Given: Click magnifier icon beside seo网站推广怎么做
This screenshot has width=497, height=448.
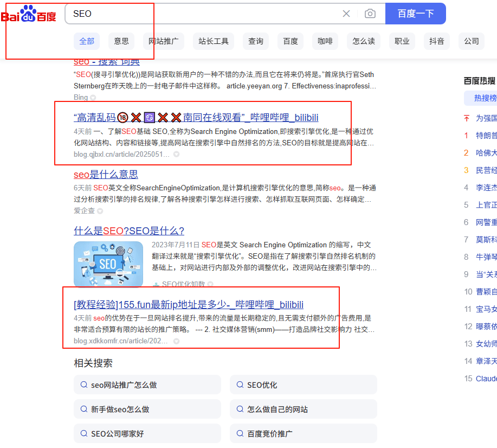Looking at the screenshot, I should click(x=83, y=385).
